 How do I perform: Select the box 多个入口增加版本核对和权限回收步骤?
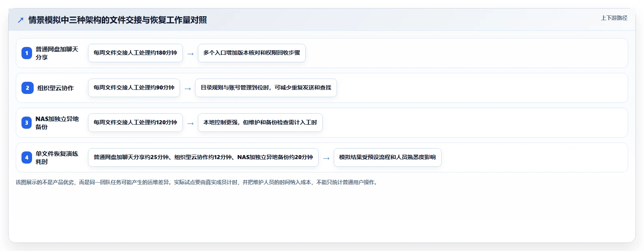click(252, 53)
